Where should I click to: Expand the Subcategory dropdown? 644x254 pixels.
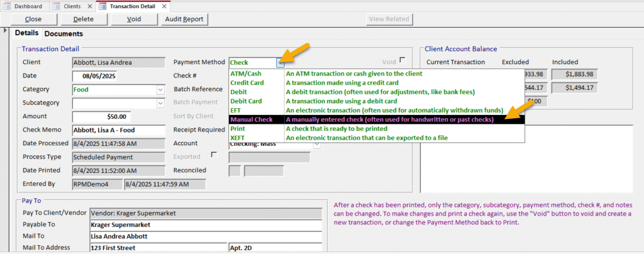pos(160,103)
